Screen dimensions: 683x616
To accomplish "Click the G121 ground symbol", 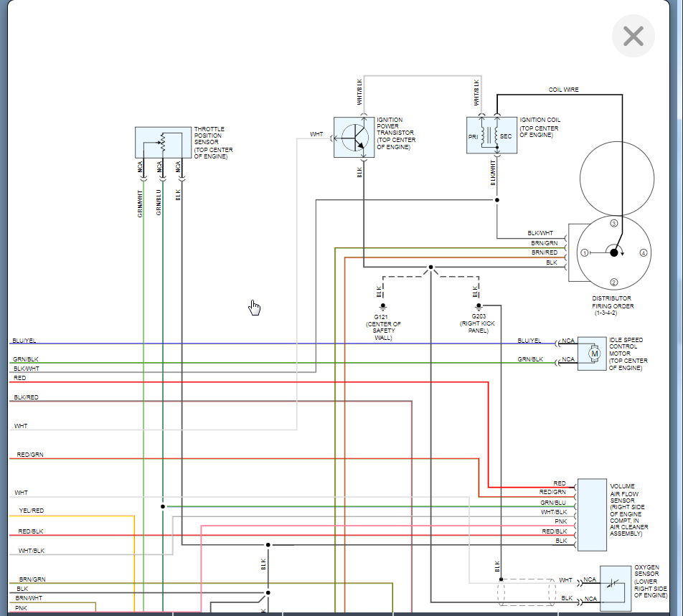I will (x=383, y=306).
